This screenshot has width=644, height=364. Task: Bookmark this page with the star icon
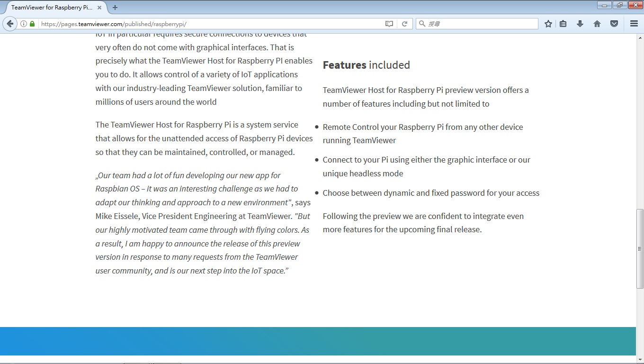click(548, 24)
